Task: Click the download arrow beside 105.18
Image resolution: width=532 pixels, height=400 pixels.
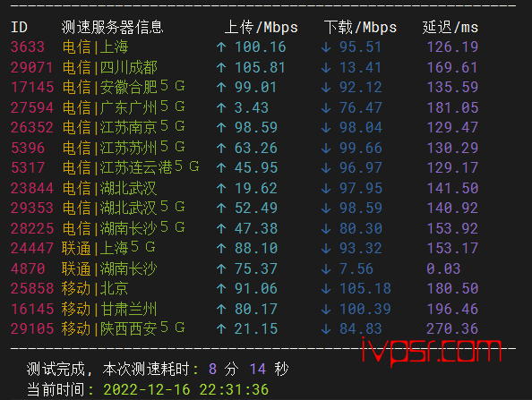Action: (326, 289)
